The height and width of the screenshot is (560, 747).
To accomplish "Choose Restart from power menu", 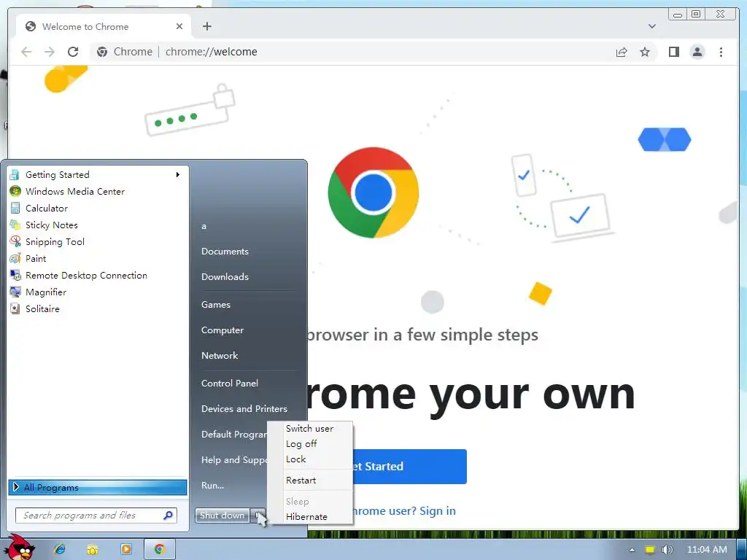I will 309,480.
